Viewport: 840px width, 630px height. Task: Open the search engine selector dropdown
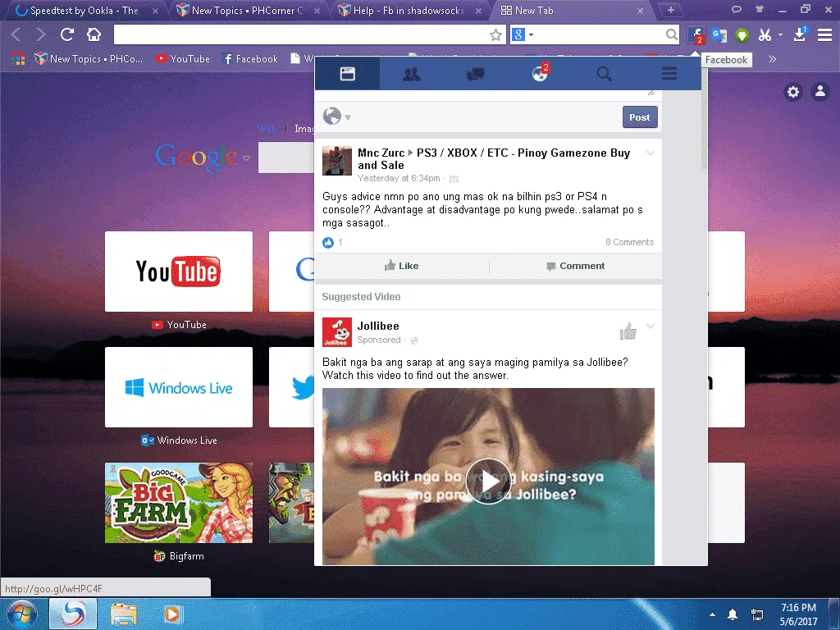pos(523,34)
